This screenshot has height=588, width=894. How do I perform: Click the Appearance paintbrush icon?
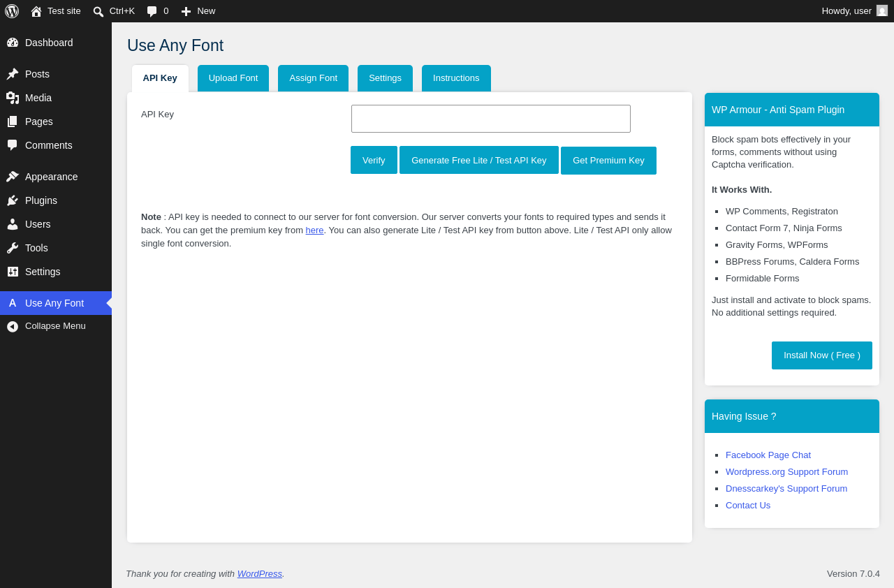13,177
